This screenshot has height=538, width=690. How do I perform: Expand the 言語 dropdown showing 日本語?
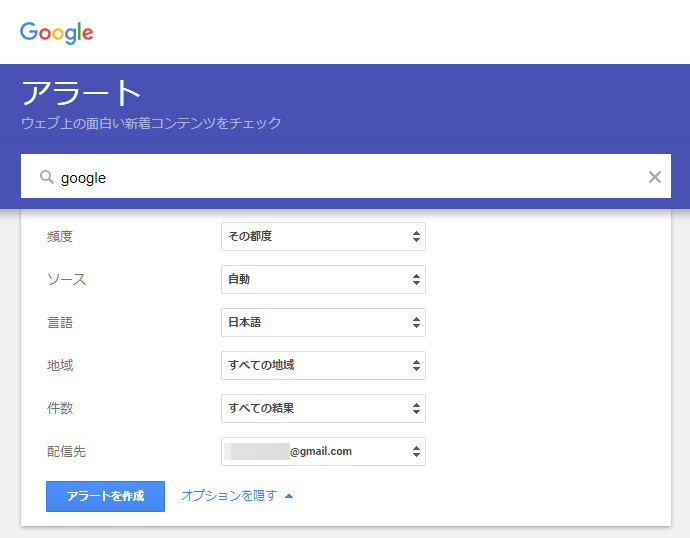(323, 323)
